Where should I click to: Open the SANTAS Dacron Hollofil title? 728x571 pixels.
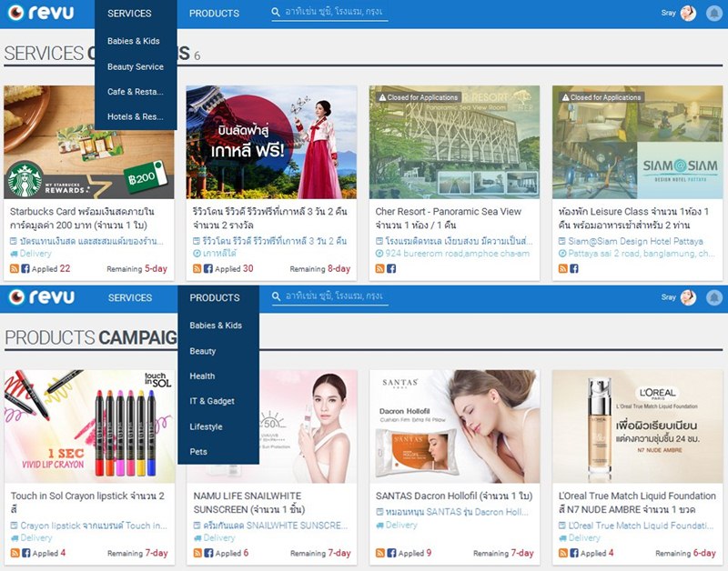(x=454, y=496)
